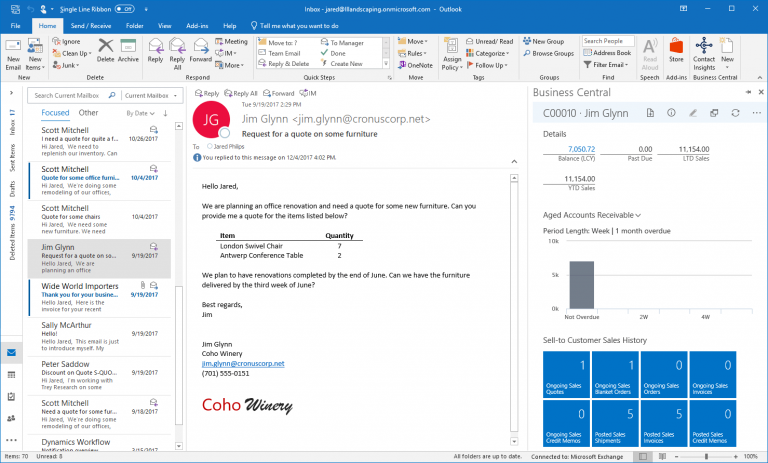Switch to Calendar view in navigation bar
The height and width of the screenshot is (463, 768).
pyautogui.click(x=11, y=375)
